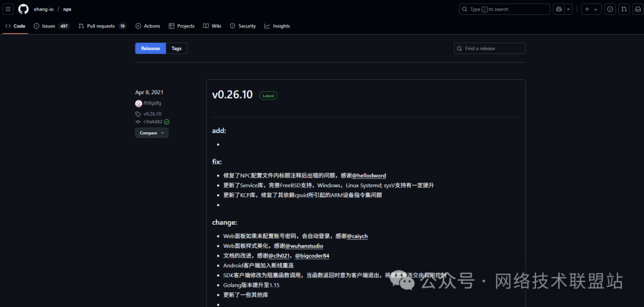The image size is (644, 307).
Task: Open the hamburger navigation menu
Action: coord(8,9)
